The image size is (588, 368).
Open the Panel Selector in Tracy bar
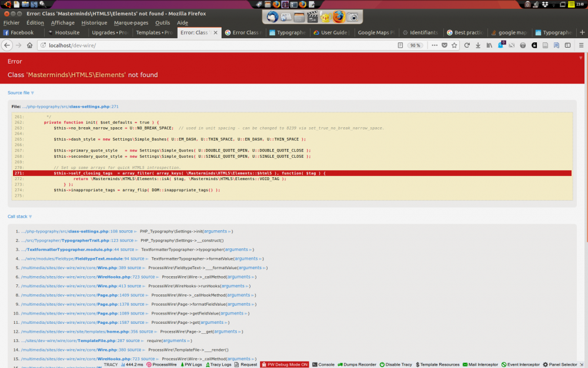(x=560, y=364)
